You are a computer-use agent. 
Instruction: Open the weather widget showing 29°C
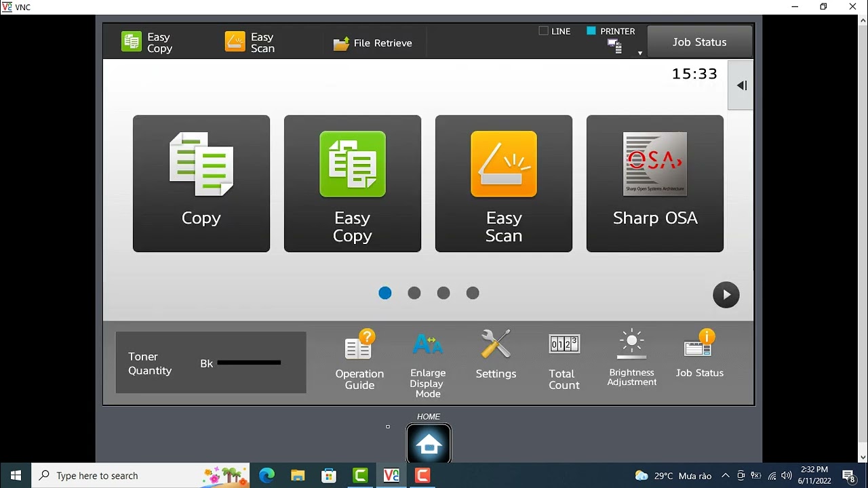673,476
